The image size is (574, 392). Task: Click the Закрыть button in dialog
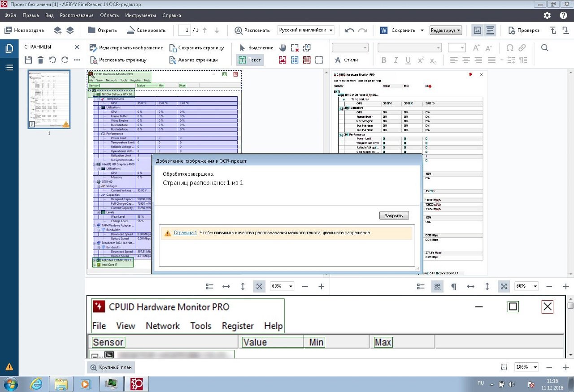[394, 215]
